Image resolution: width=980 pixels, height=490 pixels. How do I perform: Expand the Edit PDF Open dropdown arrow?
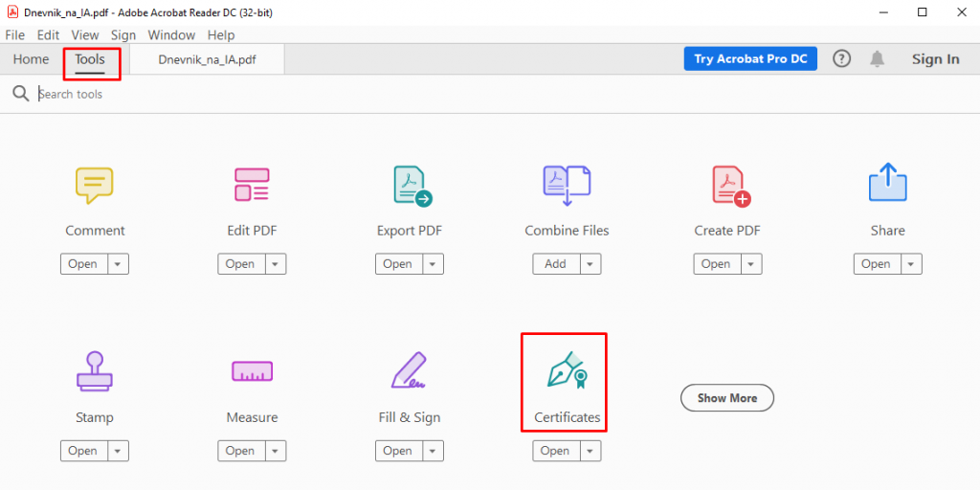(x=276, y=264)
